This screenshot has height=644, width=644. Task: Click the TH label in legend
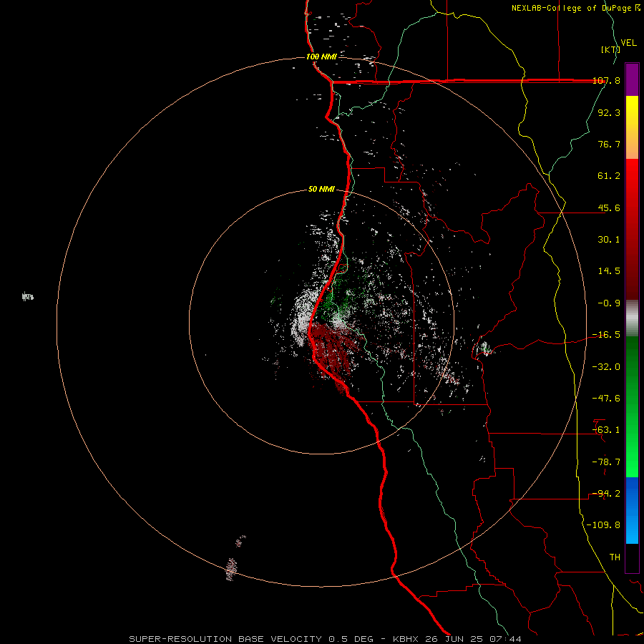click(x=615, y=557)
